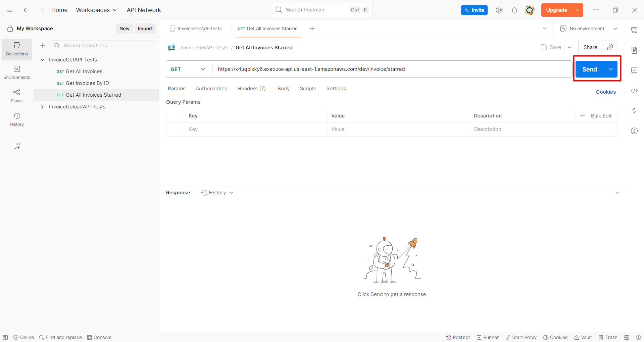Expand the InvoiceUploadAPI-Tests collection
Image resolution: width=644 pixels, height=342 pixels.
point(42,106)
